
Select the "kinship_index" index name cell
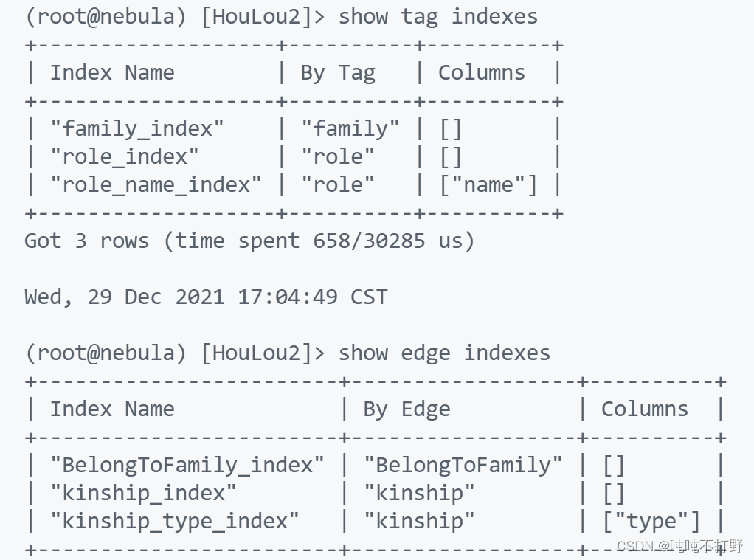pos(143,493)
